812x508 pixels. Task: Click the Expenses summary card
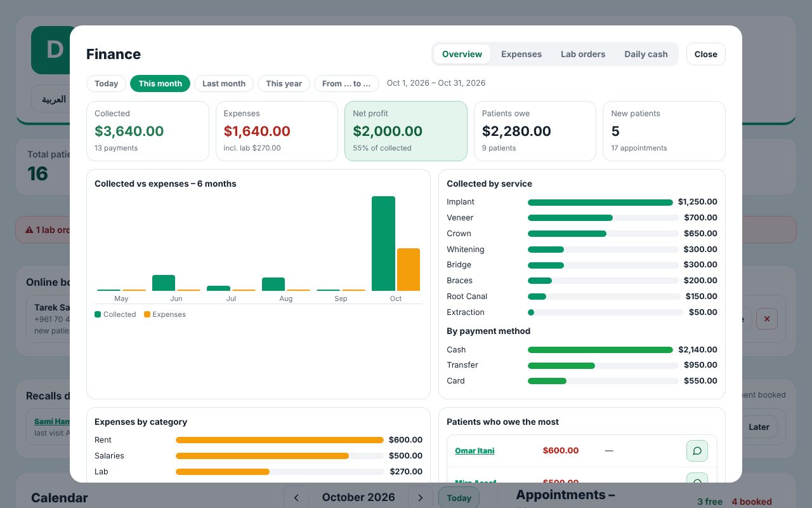click(277, 131)
